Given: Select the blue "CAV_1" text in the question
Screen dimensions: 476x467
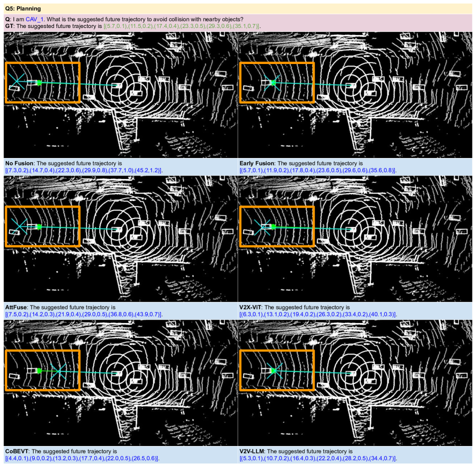Looking at the screenshot, I should coord(34,19).
